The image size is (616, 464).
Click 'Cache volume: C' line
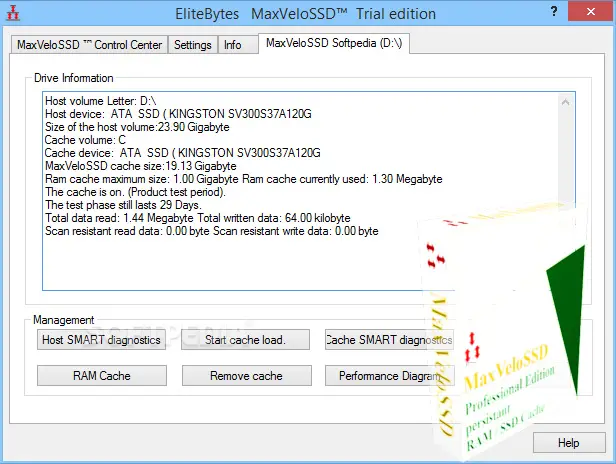tap(85, 140)
